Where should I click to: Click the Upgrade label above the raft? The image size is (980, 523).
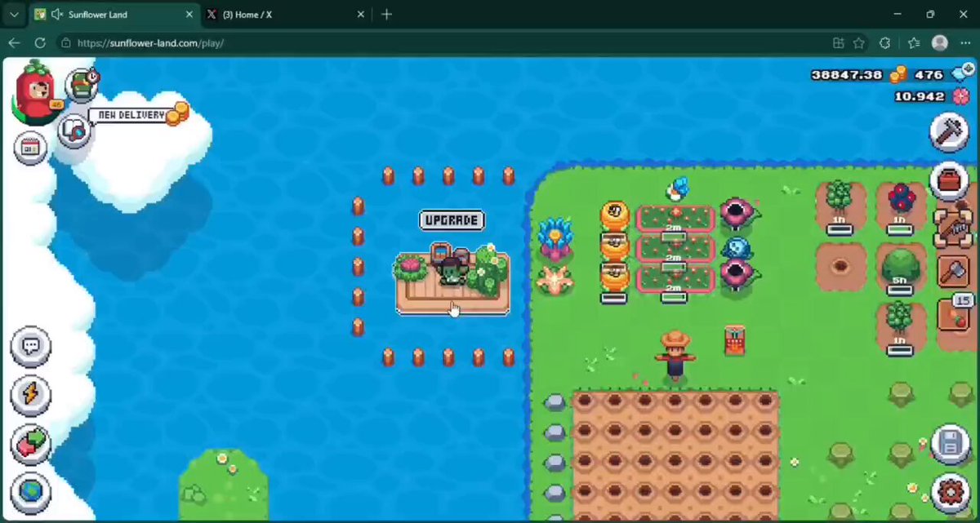click(x=452, y=220)
